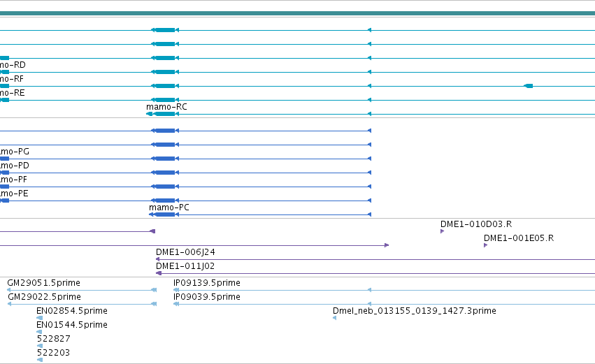The height and width of the screenshot is (364, 595).
Task: Select the 522827 feature label
Action: point(54,339)
